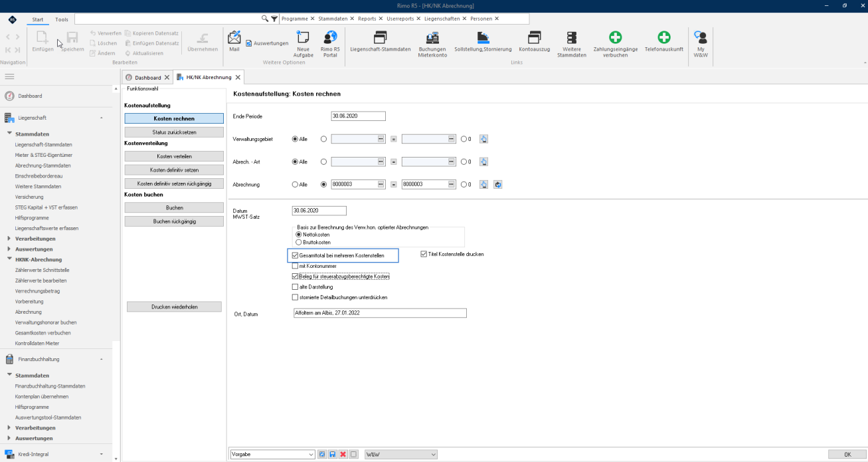Click the blue save preset disk icon
868x462 pixels.
coord(332,454)
